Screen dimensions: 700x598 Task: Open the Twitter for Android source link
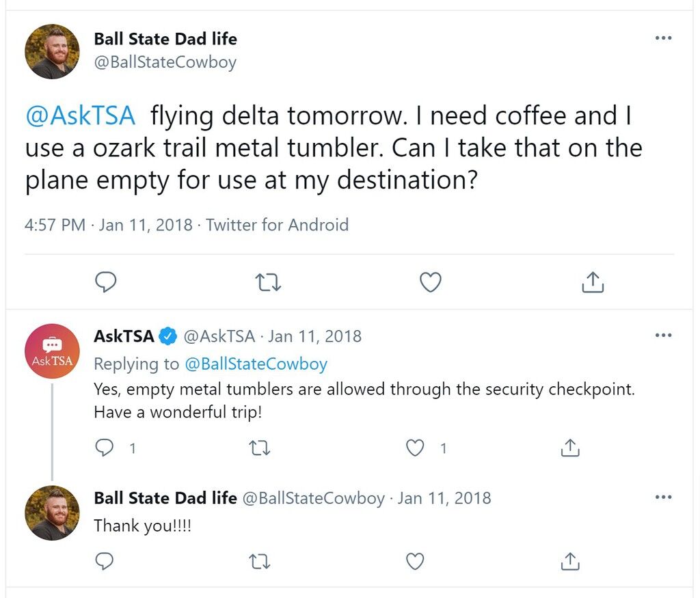(x=277, y=225)
